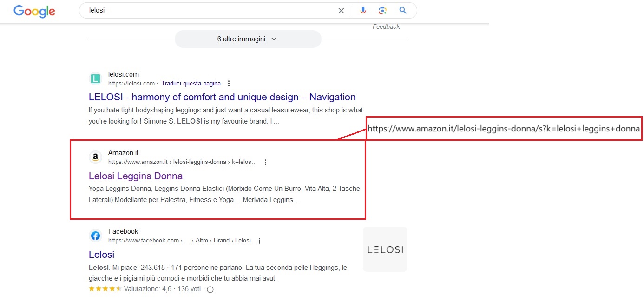Viewport: 644px width, 307px height.
Task: Click the lelosi.com site favicon
Action: point(95,79)
